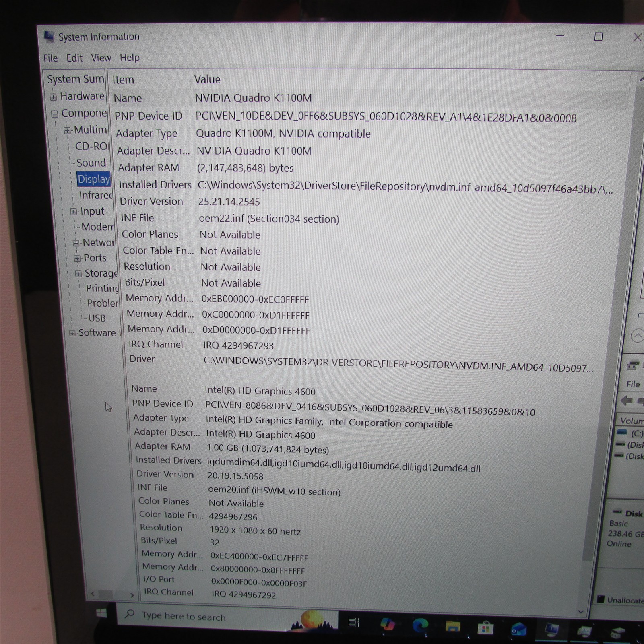Select the USB tree item
644x644 pixels.
coord(97,318)
